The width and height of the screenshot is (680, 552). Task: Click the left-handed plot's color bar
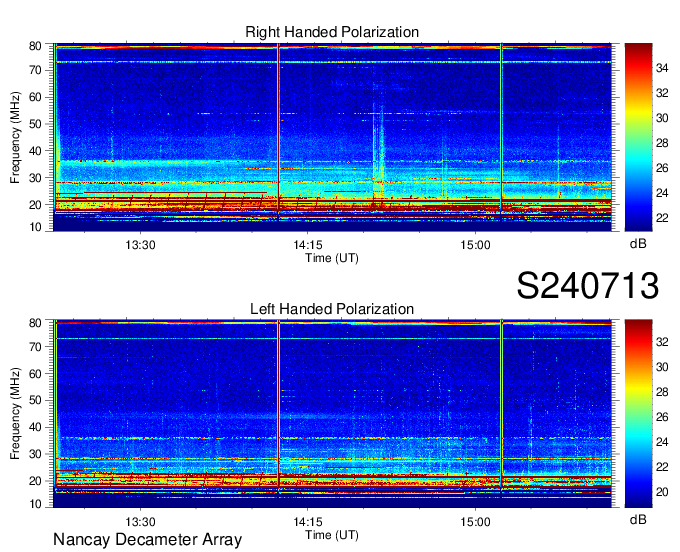pyautogui.click(x=638, y=414)
